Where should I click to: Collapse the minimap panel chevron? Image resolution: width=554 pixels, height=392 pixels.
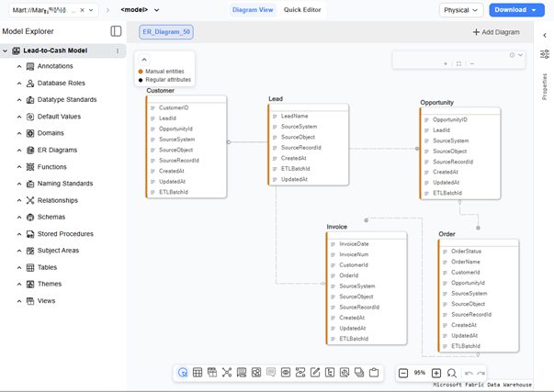pyautogui.click(x=520, y=55)
